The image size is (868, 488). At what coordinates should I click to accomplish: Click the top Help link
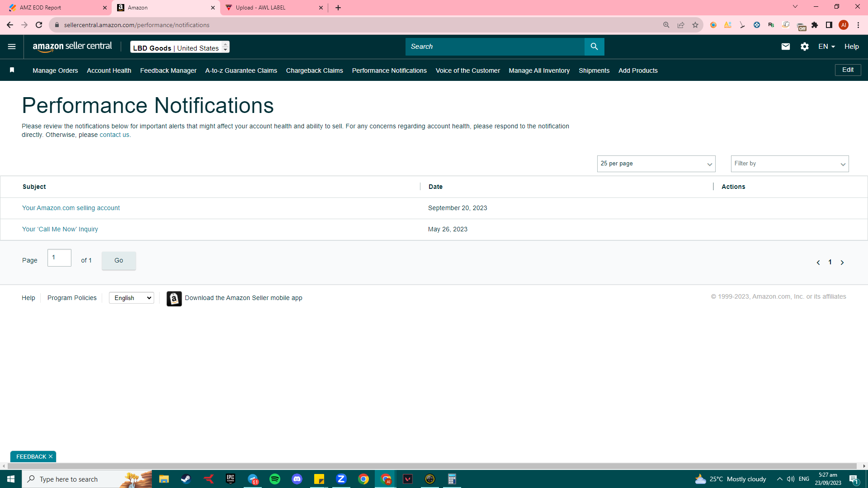tap(852, 47)
